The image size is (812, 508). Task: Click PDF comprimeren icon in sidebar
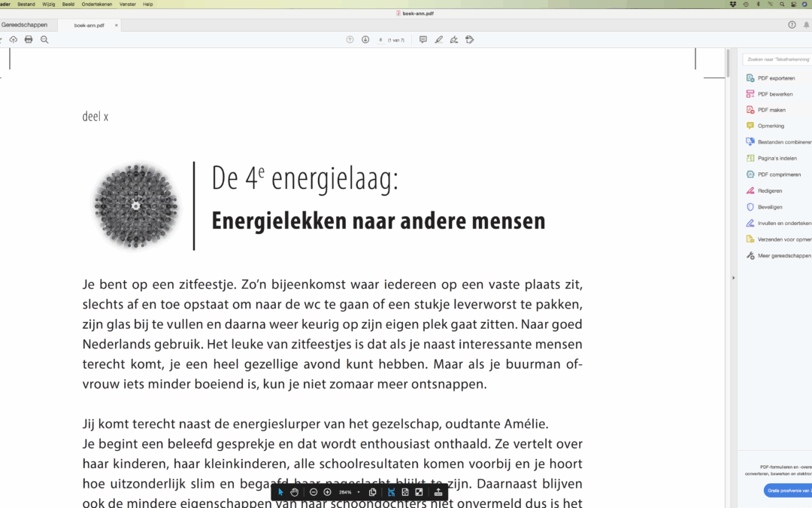pos(750,174)
